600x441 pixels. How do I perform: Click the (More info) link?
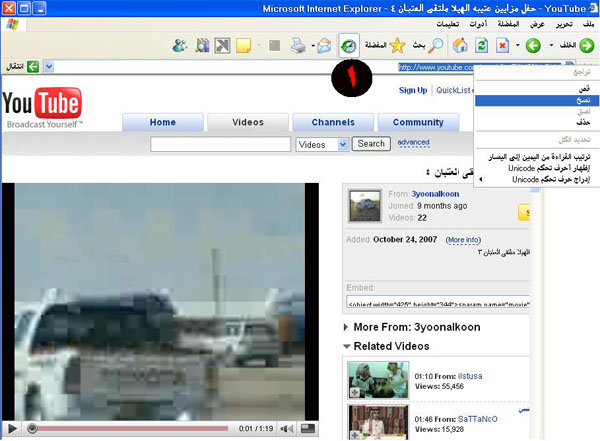[x=463, y=240]
